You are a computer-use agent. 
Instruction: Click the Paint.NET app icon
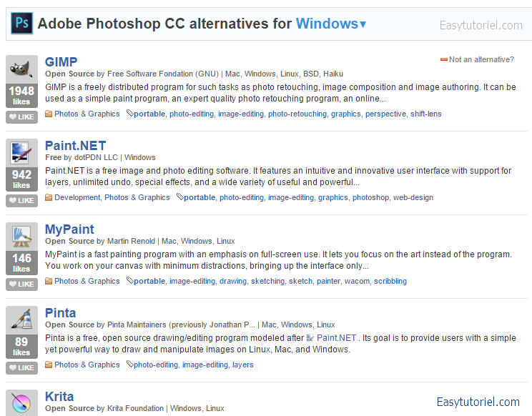point(21,152)
